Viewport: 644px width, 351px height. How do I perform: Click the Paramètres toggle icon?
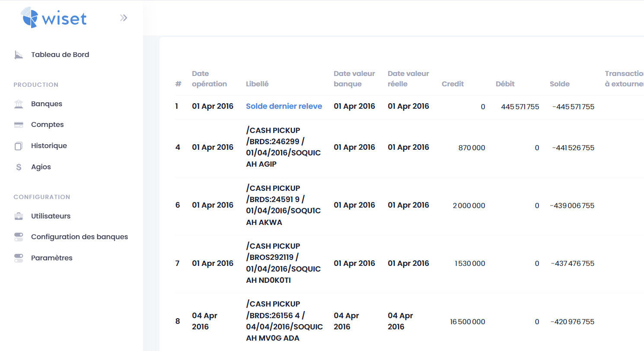click(x=19, y=258)
